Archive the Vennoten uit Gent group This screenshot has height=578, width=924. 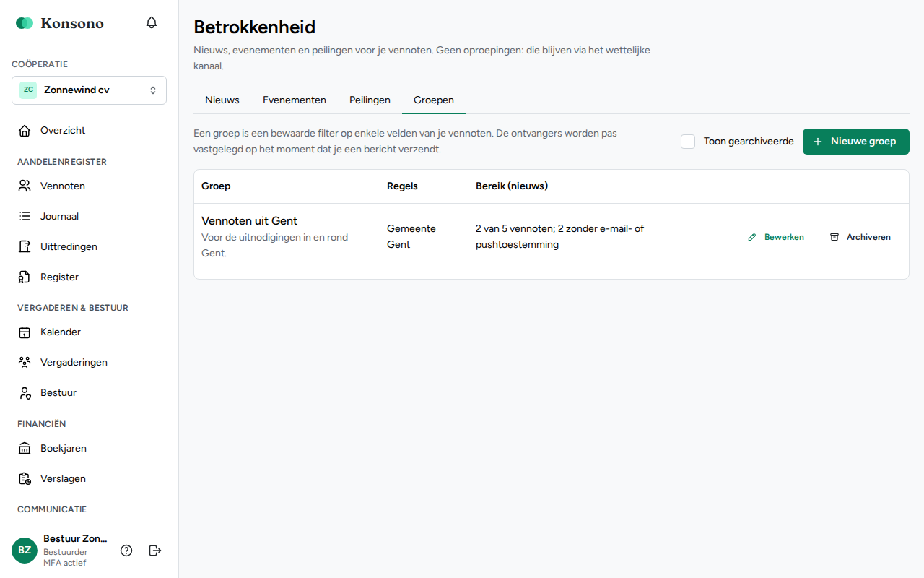[x=860, y=237]
